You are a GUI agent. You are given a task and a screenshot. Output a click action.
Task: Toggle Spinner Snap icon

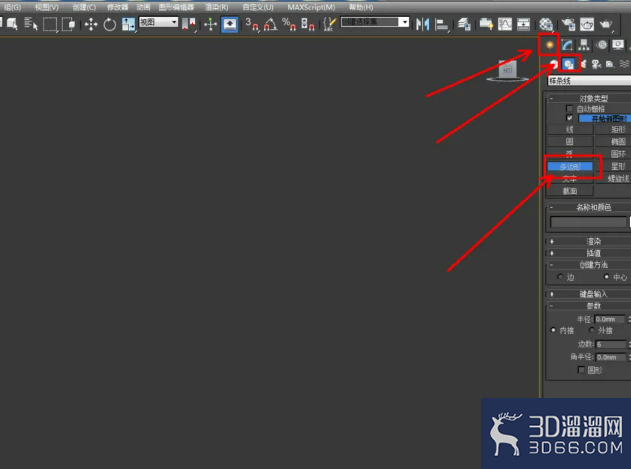pyautogui.click(x=307, y=25)
